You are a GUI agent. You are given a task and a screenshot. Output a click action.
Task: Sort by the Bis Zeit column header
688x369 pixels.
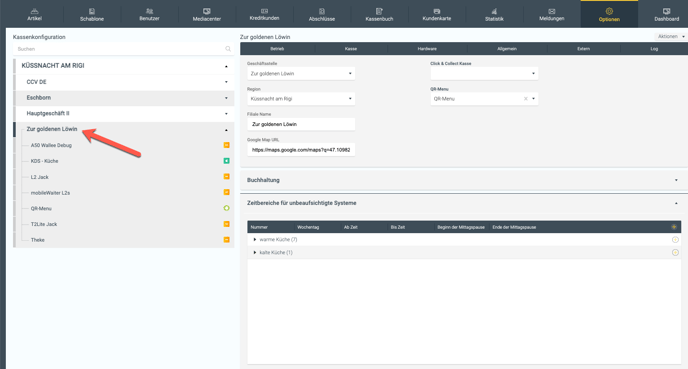(x=398, y=227)
